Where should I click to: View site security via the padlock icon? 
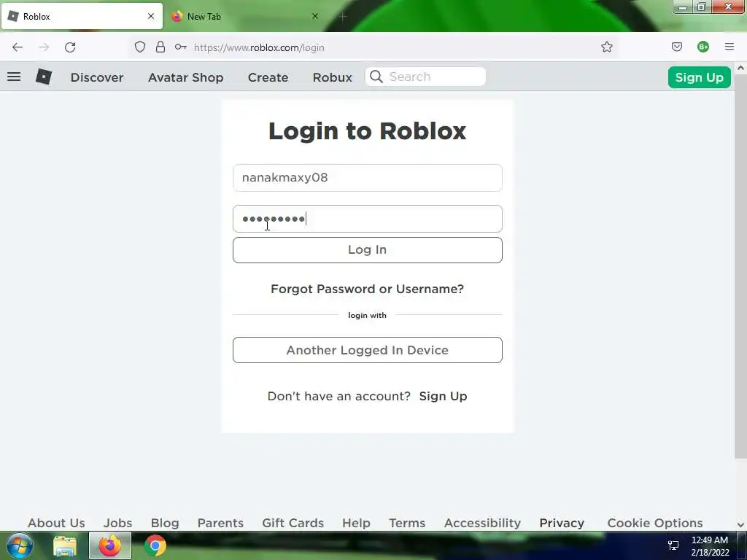click(x=160, y=47)
